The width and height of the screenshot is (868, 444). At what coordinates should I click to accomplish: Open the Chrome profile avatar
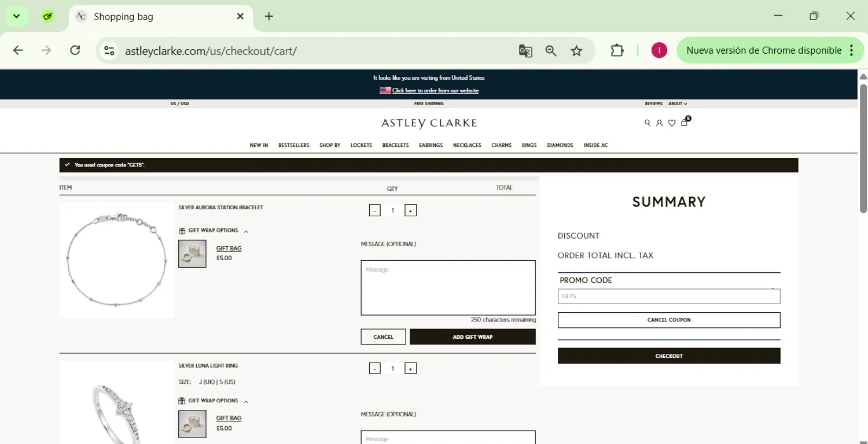[659, 51]
